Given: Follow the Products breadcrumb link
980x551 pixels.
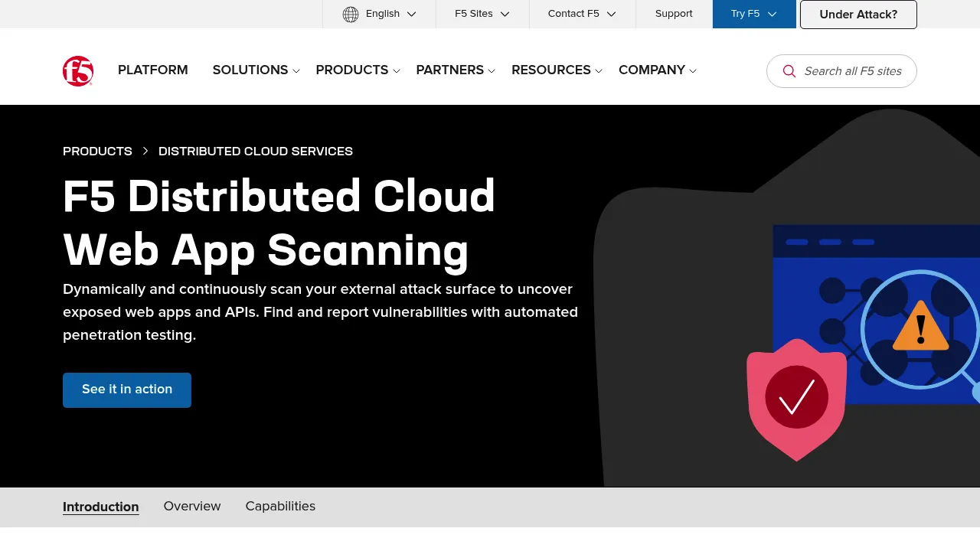Looking at the screenshot, I should tap(97, 151).
